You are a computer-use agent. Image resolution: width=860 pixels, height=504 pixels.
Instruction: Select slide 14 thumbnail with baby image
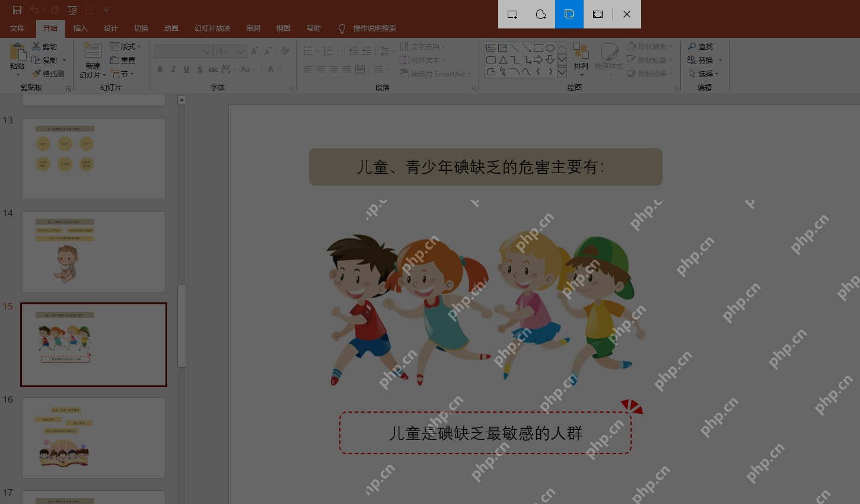click(x=94, y=251)
